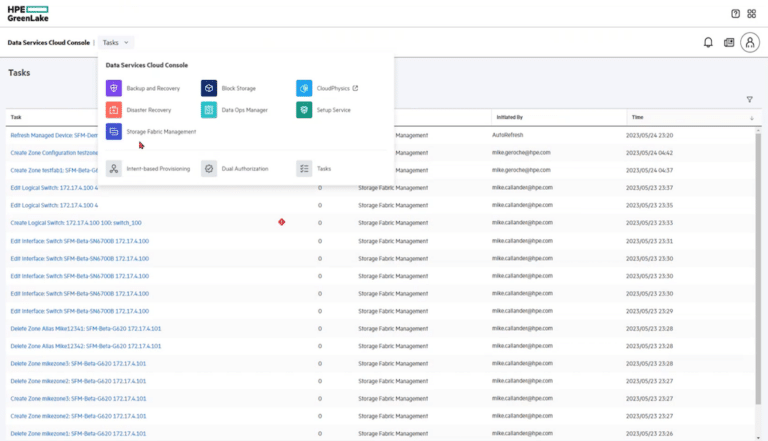Open the help question mark icon
The width and height of the screenshot is (768, 441).
pos(735,14)
